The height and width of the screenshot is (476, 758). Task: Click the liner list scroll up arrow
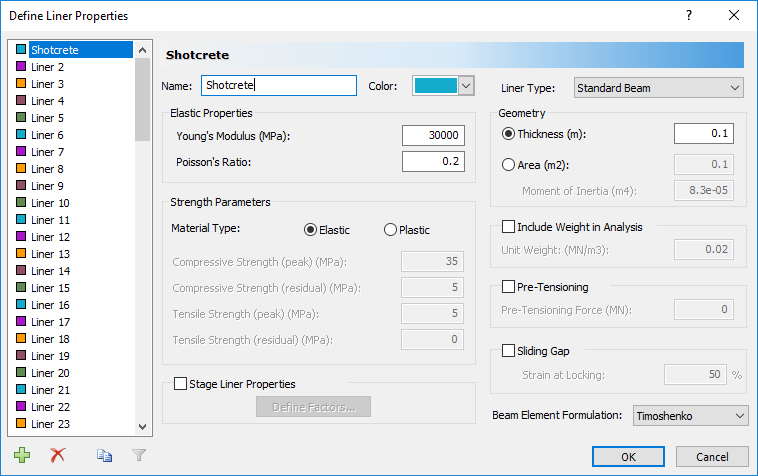click(142, 50)
